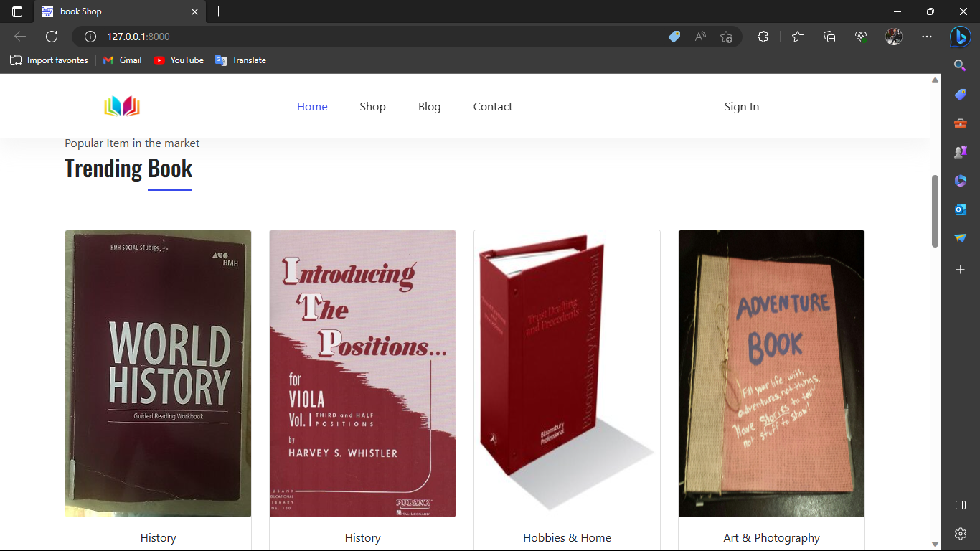Open the tab actions menu button

click(x=17, y=11)
